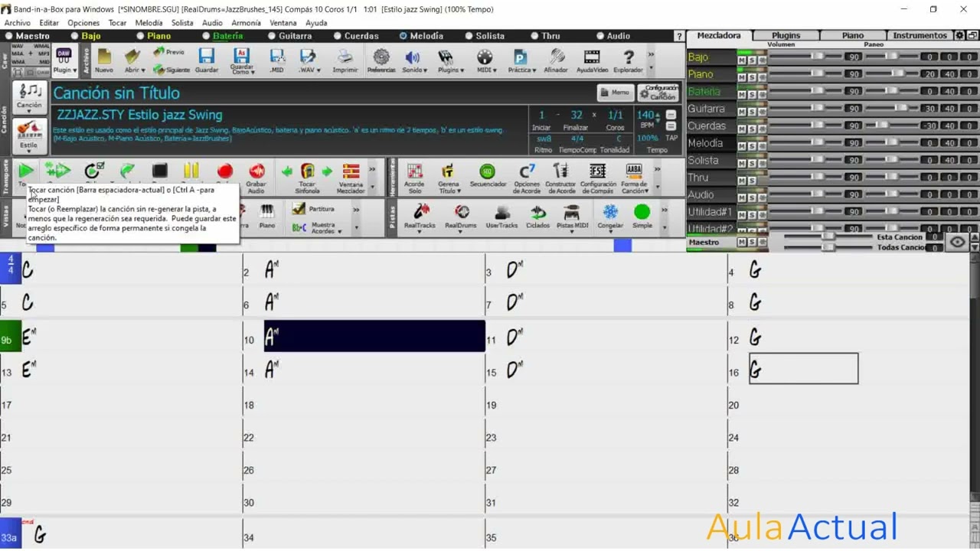This screenshot has width=980, height=551.
Task: Click the TAP tempo button
Action: click(671, 139)
